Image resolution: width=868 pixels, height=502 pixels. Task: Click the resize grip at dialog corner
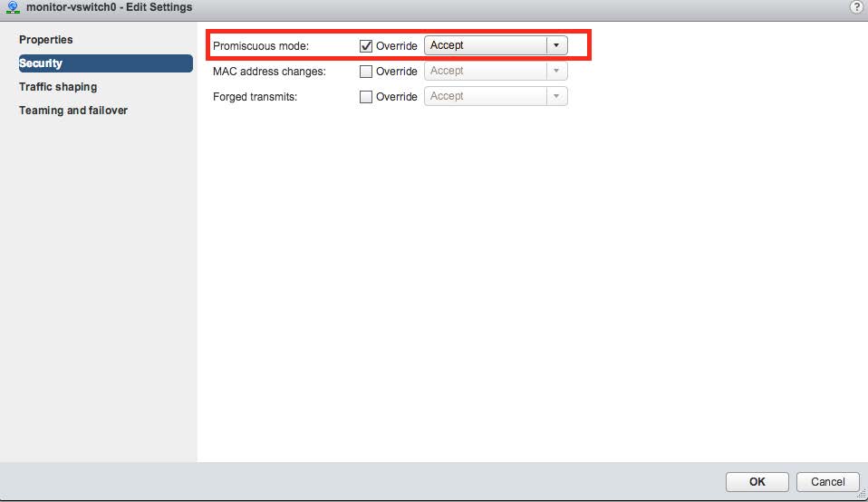click(x=862, y=496)
